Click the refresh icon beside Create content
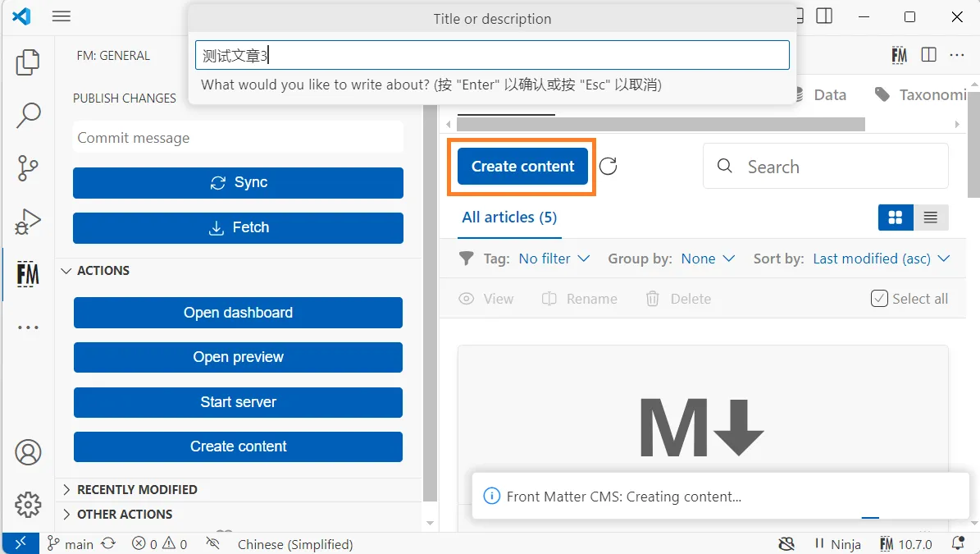The image size is (980, 554). point(609,167)
